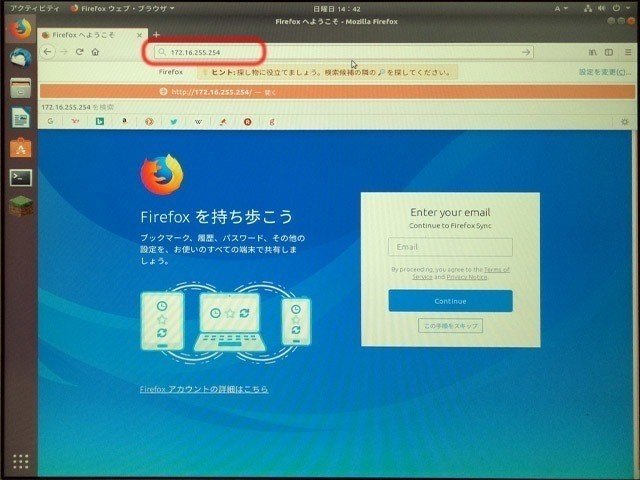Screen dimensions: 640x480
Task: Click the volume icon in top bar
Action: pos(601,8)
